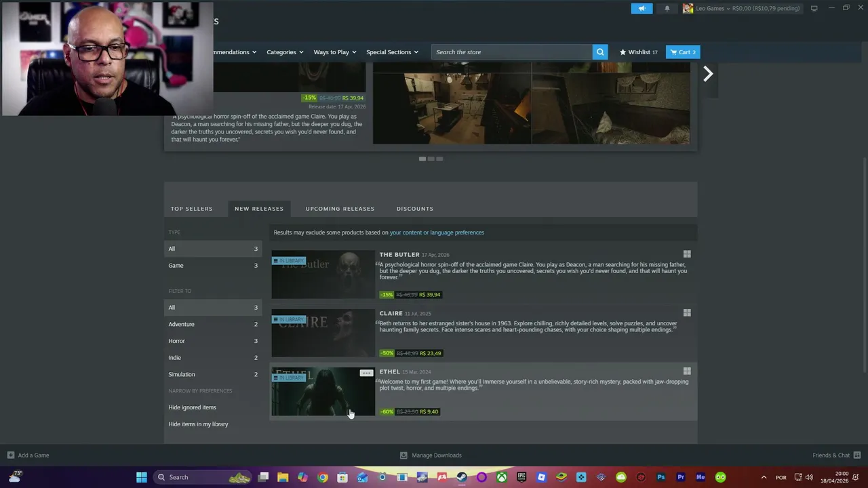Open The Butler game thumbnail
Screen dimensions: 868x488
tap(323, 274)
